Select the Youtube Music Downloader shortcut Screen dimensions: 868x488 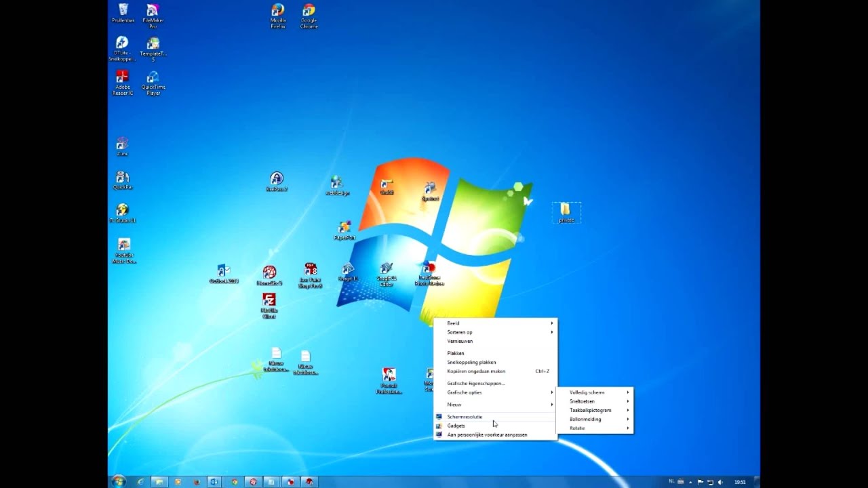[x=124, y=251]
